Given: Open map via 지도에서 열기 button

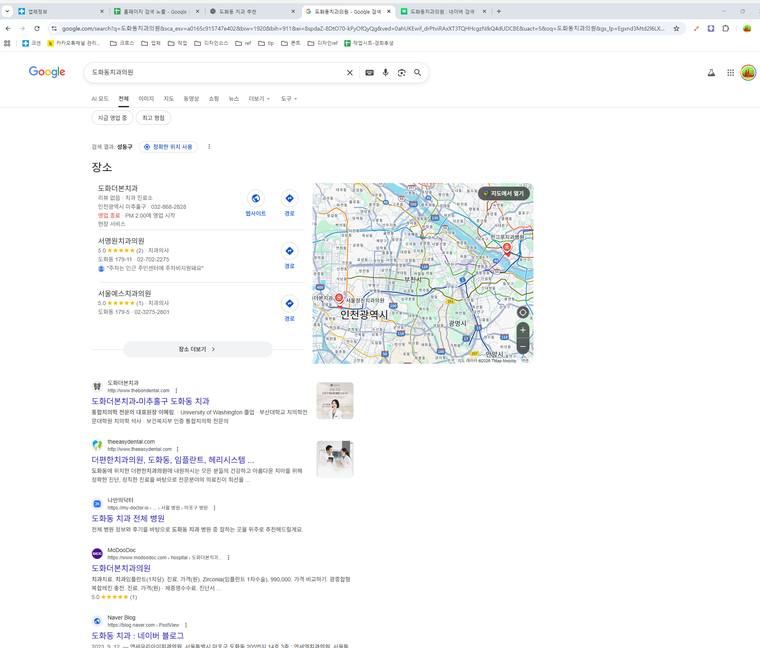Looking at the screenshot, I should tap(504, 193).
